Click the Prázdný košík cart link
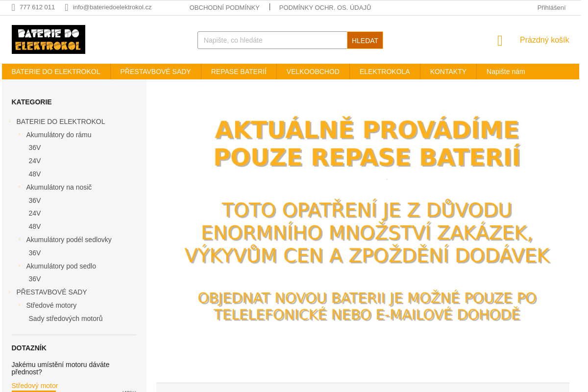 544,40
